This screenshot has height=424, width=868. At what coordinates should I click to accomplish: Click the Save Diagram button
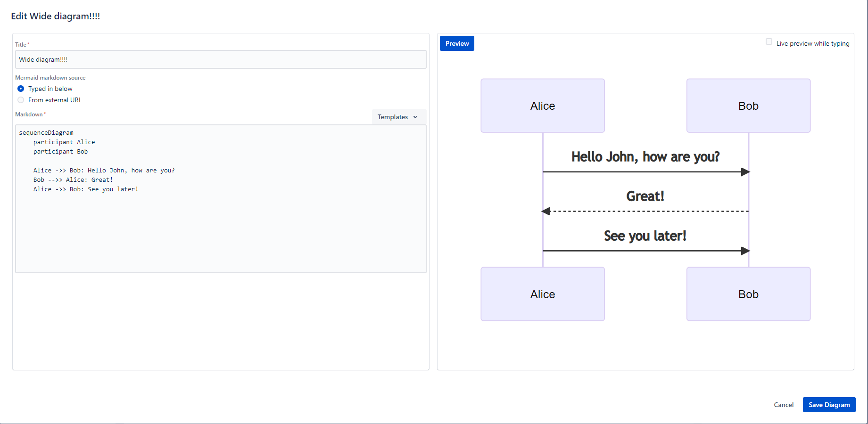coord(829,405)
